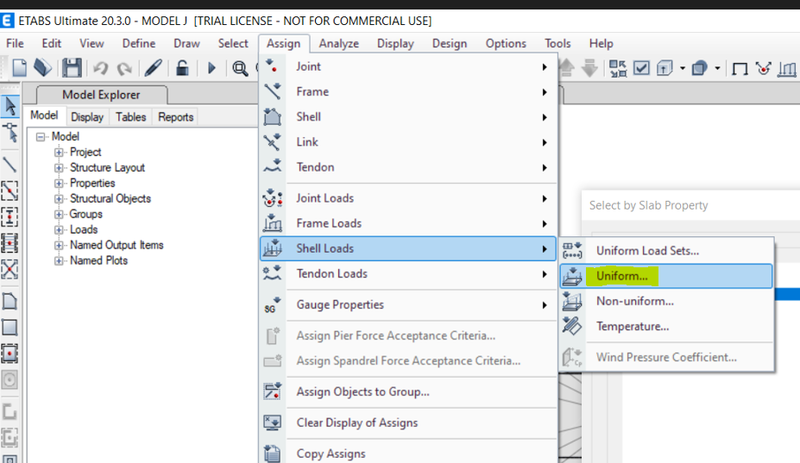Open the Options menu
800x463 pixels.
point(506,43)
